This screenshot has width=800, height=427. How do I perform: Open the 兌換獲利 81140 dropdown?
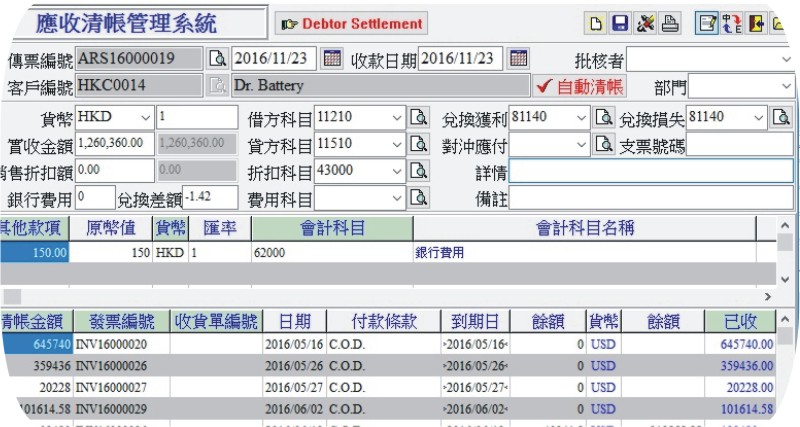click(x=581, y=118)
